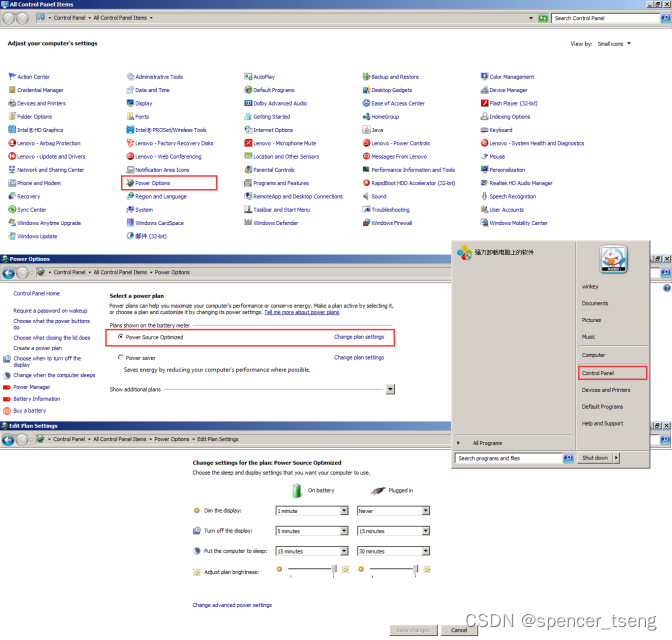This screenshot has width=672, height=640.
Task: Open the Java icon
Action: click(x=366, y=130)
